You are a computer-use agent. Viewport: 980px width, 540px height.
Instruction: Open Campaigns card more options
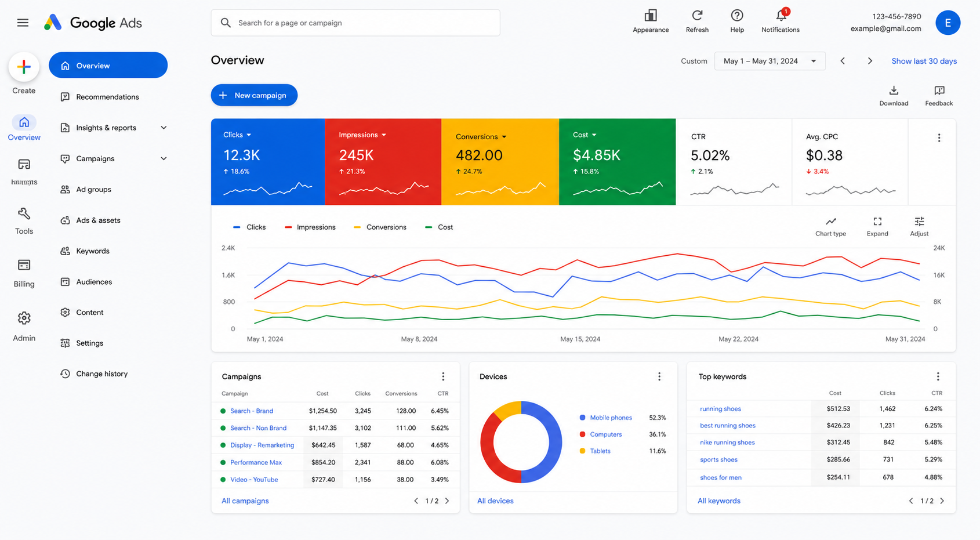pos(443,376)
